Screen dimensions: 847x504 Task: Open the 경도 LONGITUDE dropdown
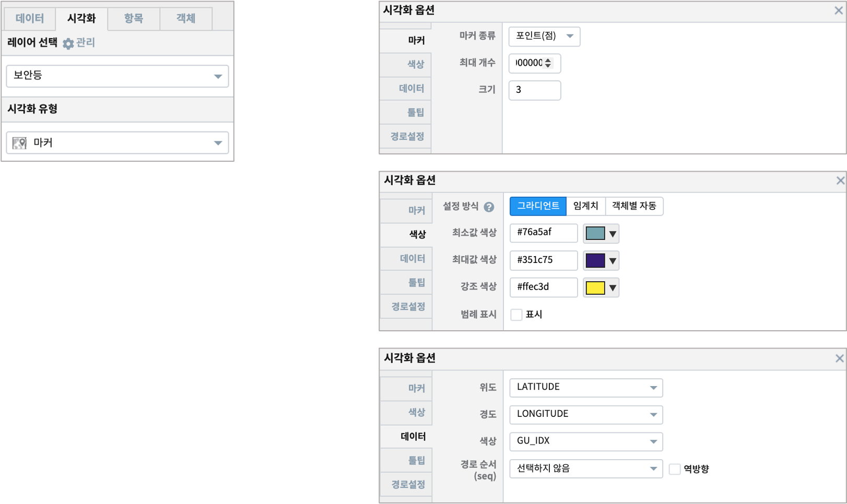coord(586,415)
